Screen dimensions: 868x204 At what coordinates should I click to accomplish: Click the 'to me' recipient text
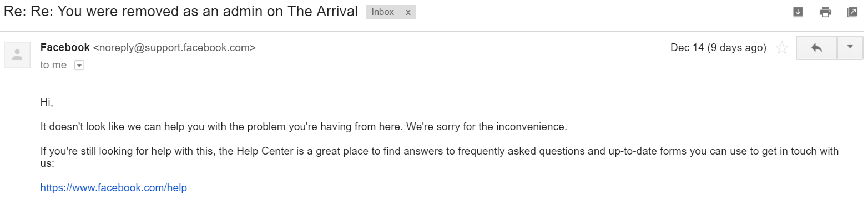[53, 65]
